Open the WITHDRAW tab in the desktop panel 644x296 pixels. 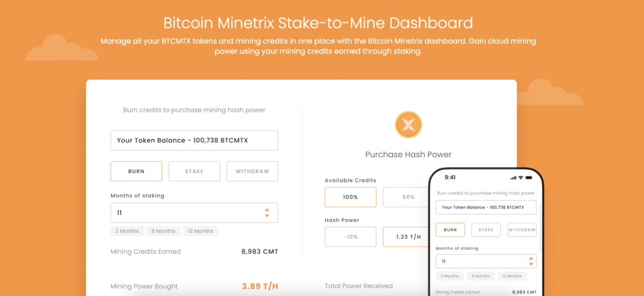[252, 171]
